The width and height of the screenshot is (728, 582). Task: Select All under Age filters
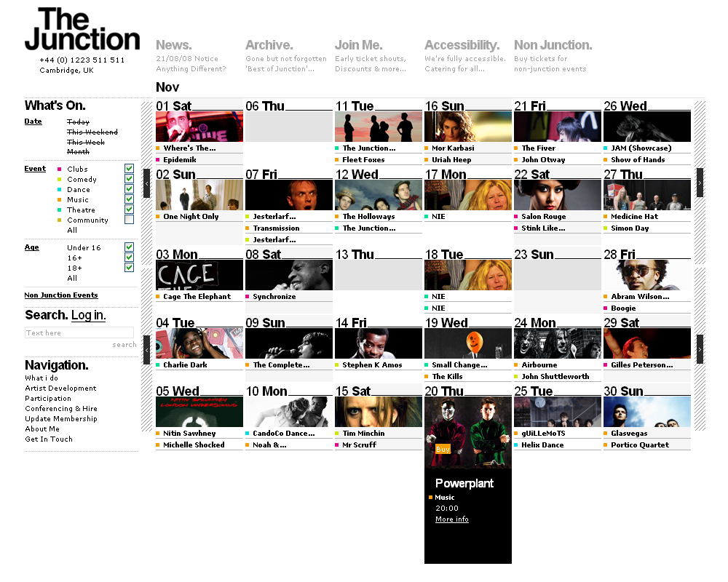tap(72, 278)
